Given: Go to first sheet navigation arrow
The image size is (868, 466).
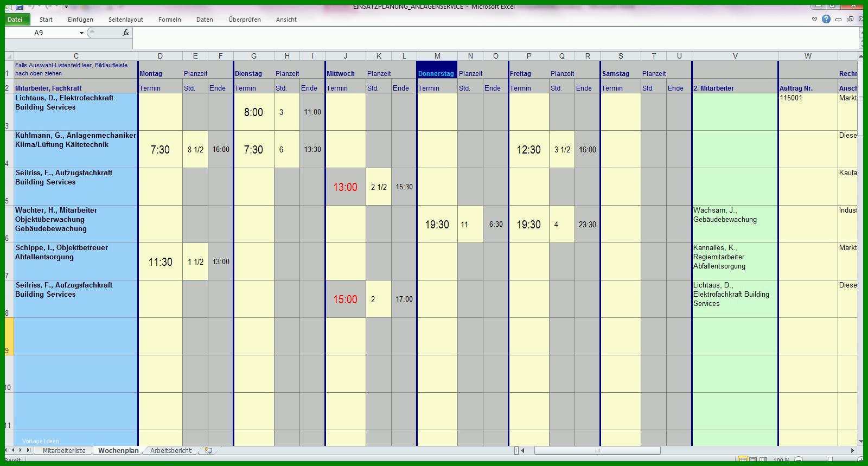Looking at the screenshot, I should 7,450.
